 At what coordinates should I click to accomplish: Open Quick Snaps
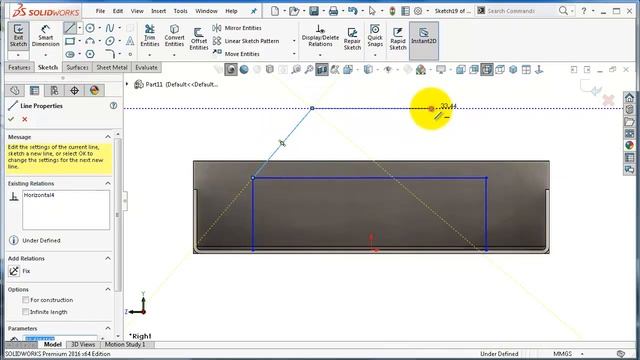coord(375,36)
